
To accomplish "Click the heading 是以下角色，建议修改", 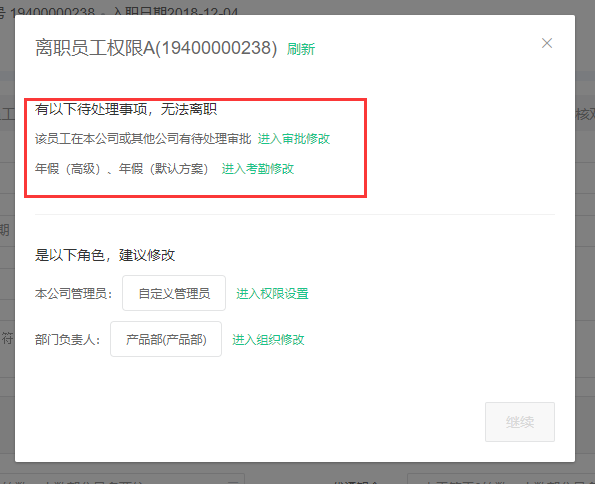I will pos(105,255).
